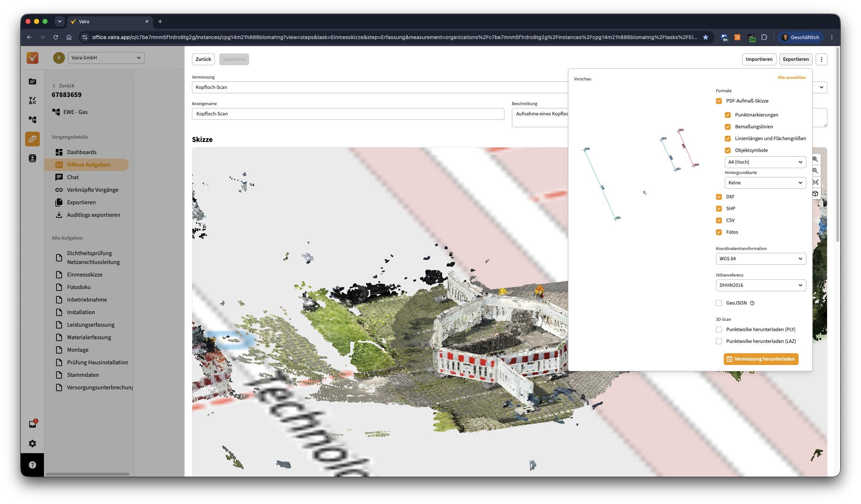Zoom in on the sketch viewer
This screenshot has width=861, height=504.
coord(815,159)
